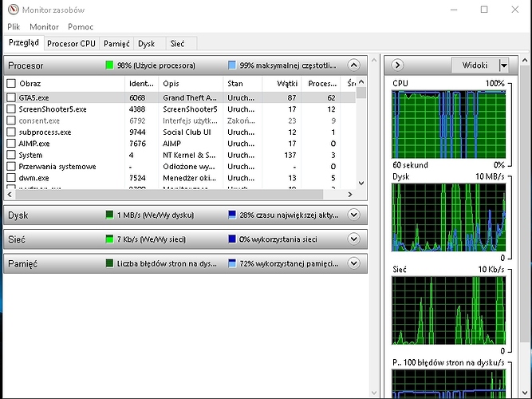Click the Grand Theft A... description cell

click(x=190, y=98)
